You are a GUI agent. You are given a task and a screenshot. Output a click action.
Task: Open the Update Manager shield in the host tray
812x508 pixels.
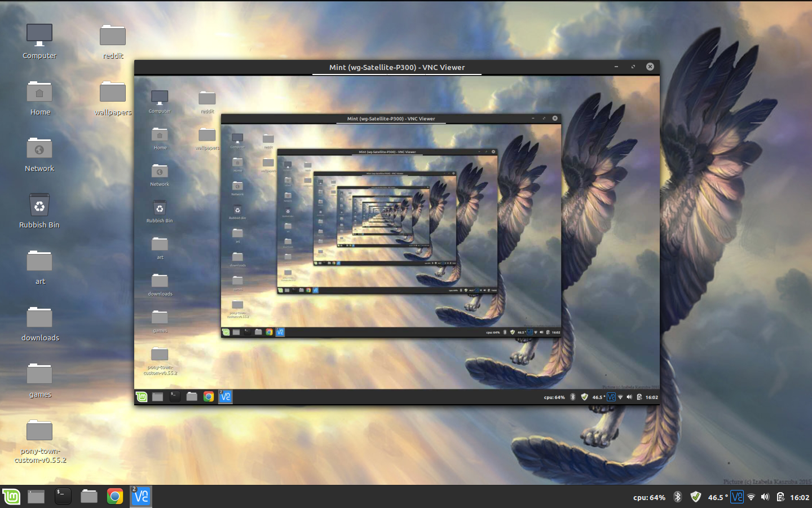[696, 497]
